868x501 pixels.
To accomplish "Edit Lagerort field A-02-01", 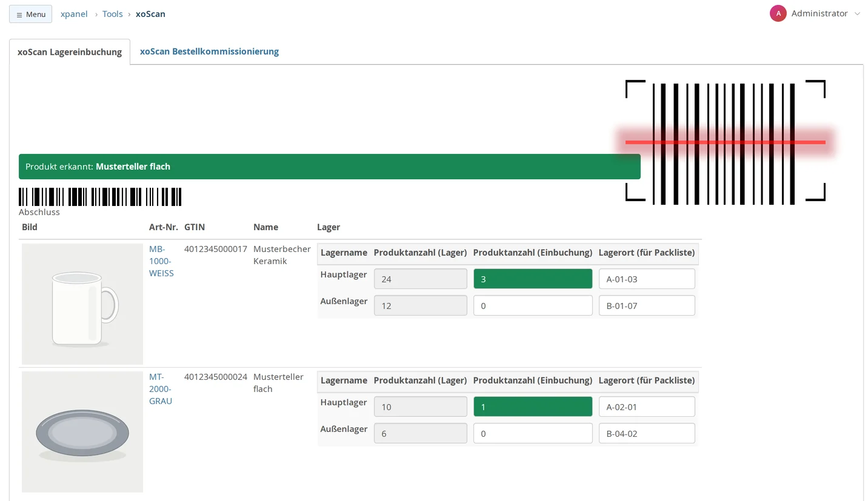I will (x=647, y=406).
